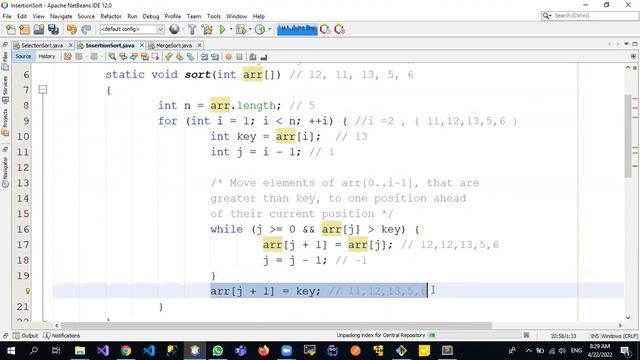Screen dimensions: 640x360
Task: Open Google Chrome from the taskbar
Action: click(126, 351)
